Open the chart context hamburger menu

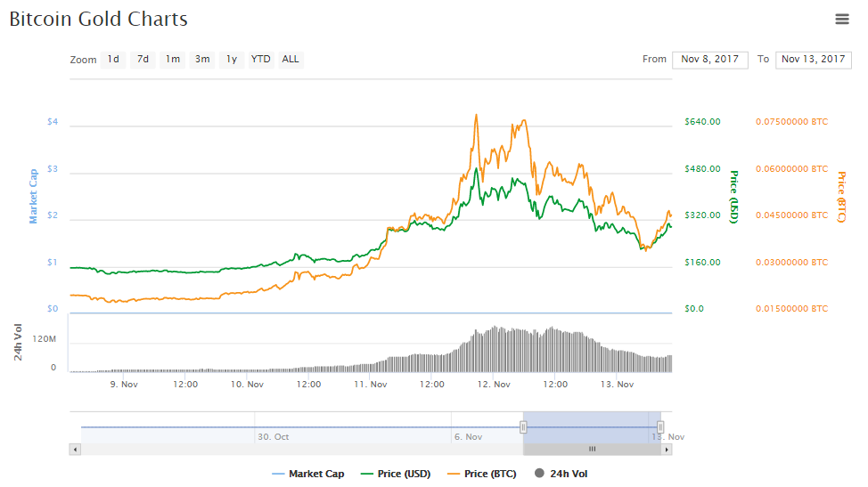[842, 20]
